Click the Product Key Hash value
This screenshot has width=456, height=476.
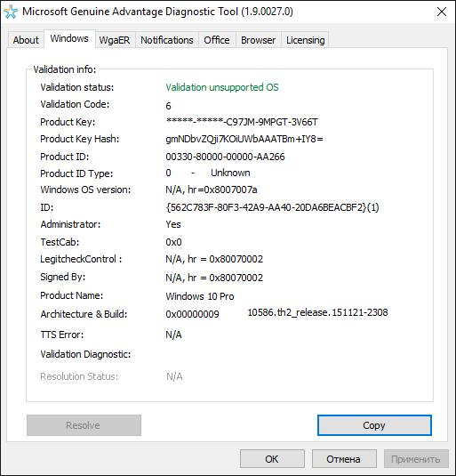244,139
